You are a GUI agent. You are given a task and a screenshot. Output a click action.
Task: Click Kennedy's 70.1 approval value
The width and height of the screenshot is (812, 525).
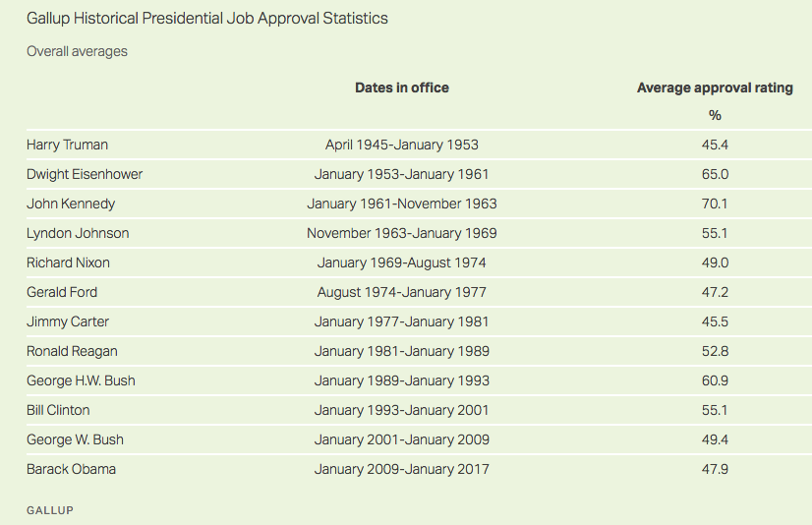pyautogui.click(x=715, y=204)
